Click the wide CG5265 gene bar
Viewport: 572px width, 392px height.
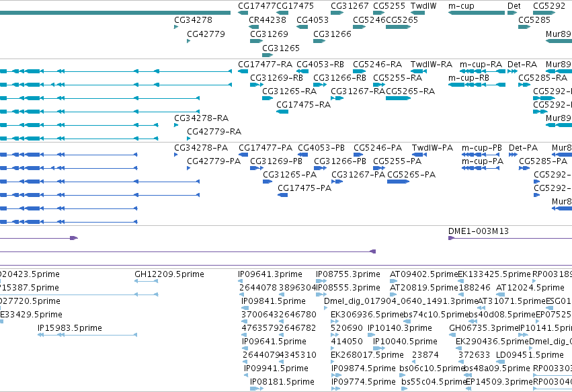pos(399,27)
